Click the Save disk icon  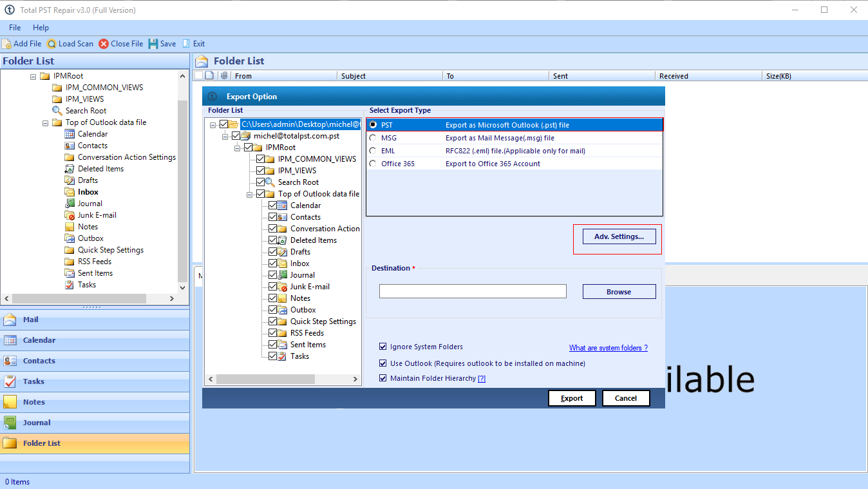[153, 44]
